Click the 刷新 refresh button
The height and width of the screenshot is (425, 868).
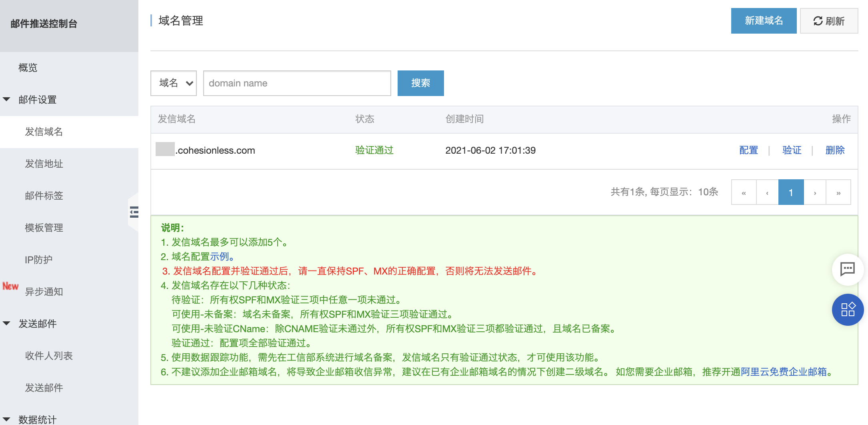[829, 21]
